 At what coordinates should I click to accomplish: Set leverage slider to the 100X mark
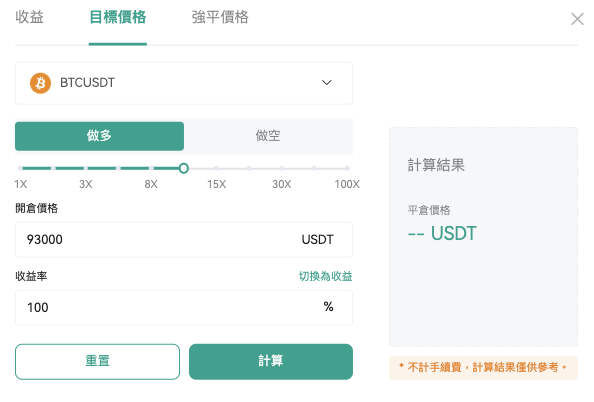click(347, 168)
